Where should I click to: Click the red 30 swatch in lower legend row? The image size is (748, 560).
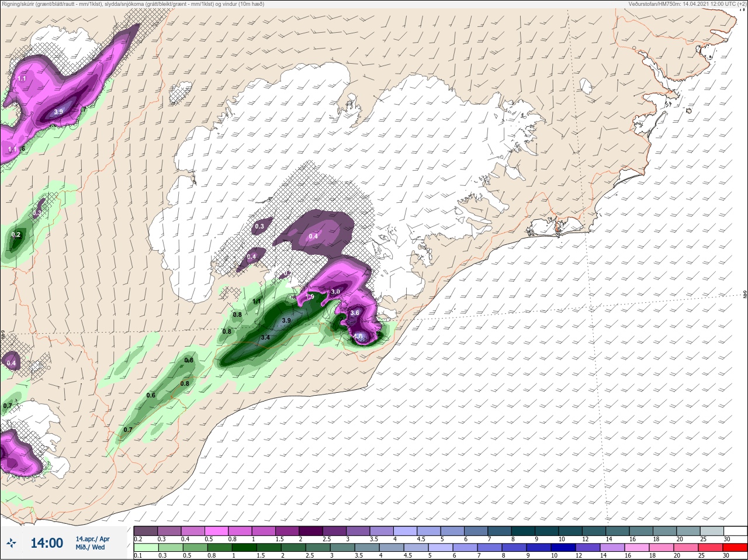[735, 547]
